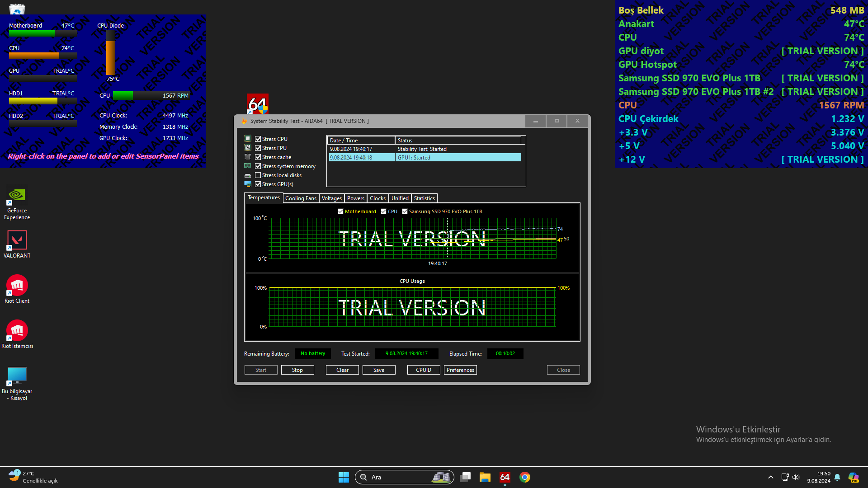Open AIDA64 desktop shortcut icon

click(x=258, y=104)
